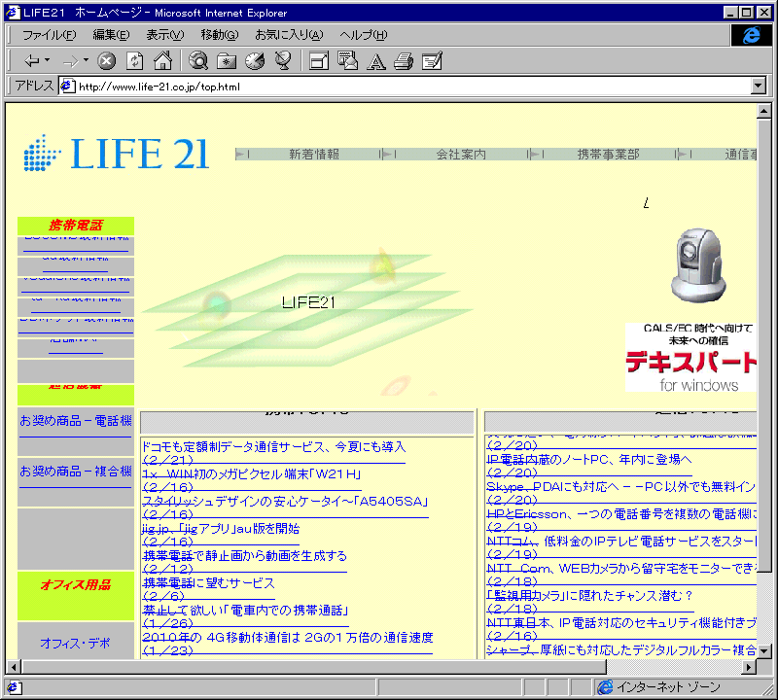Expand the address bar dropdown
The height and width of the screenshot is (700, 778).
click(758, 86)
